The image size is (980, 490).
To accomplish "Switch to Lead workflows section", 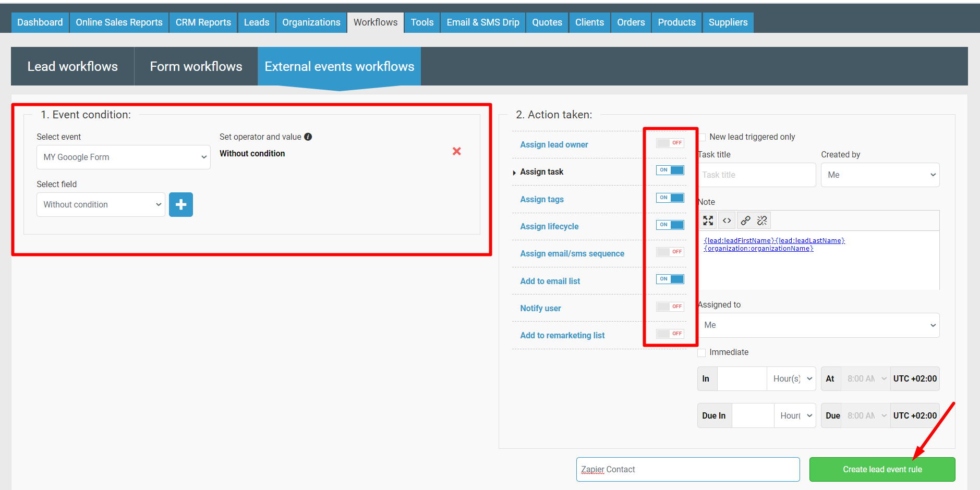I will coord(72,66).
